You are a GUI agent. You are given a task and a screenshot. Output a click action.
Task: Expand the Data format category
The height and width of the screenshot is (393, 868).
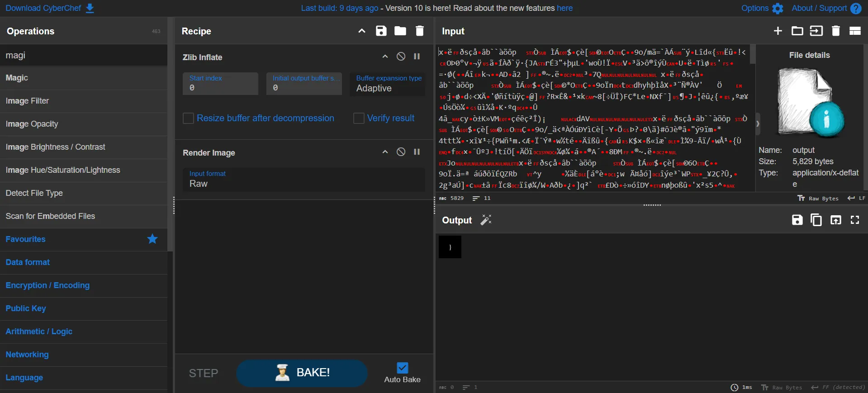pyautogui.click(x=84, y=262)
